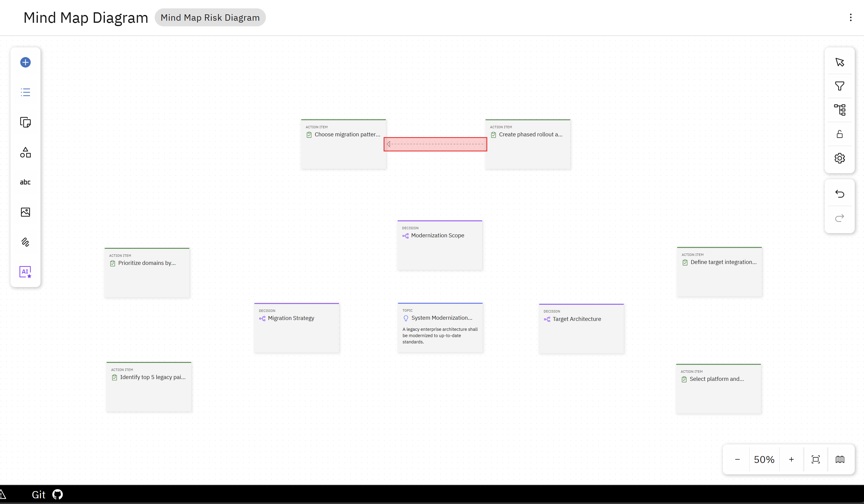Select the Identify top 5 legacy card
The width and height of the screenshot is (864, 504).
[x=149, y=387]
